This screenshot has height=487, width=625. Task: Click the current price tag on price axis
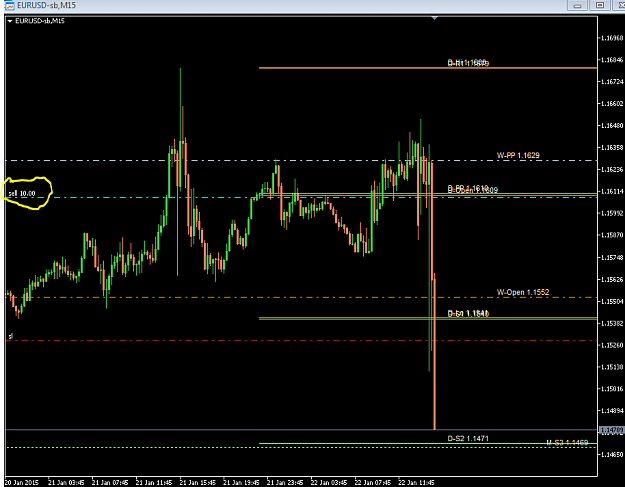612,430
